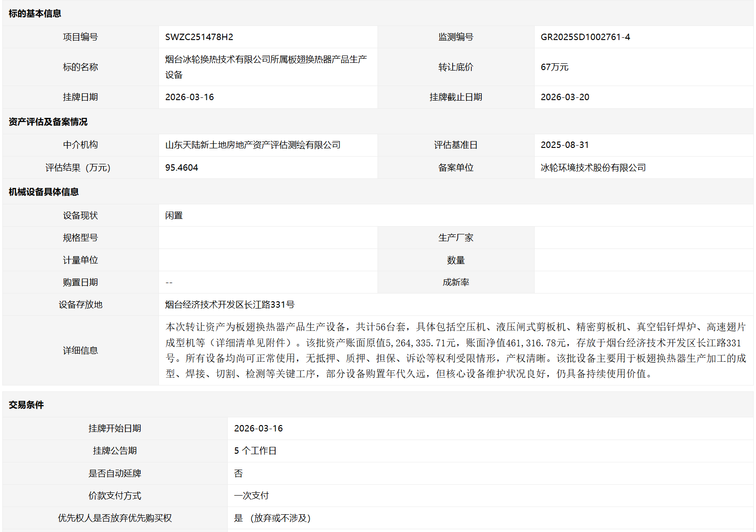This screenshot has height=532, width=756.
Task: Click the 详细信息 description paragraph
Action: pyautogui.click(x=455, y=350)
